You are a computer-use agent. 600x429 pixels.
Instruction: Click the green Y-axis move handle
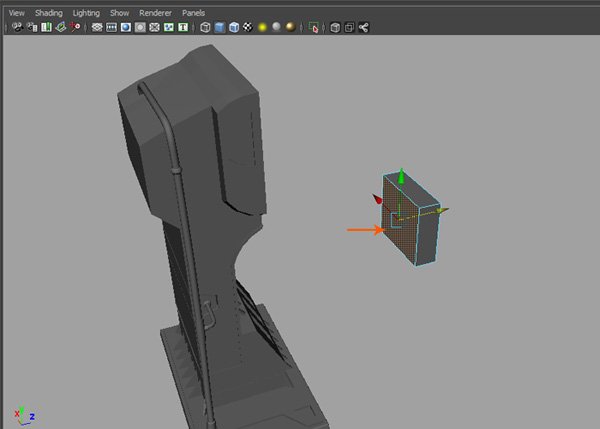pyautogui.click(x=401, y=176)
